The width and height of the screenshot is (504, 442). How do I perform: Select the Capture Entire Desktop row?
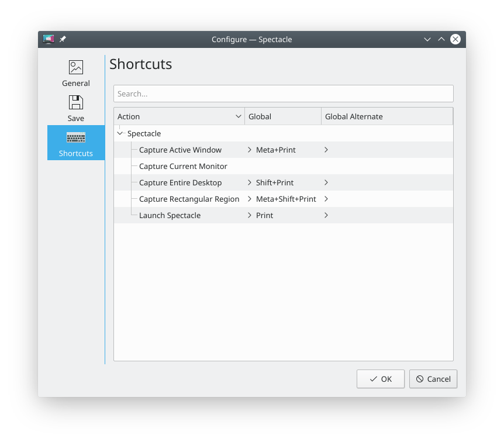click(x=284, y=182)
